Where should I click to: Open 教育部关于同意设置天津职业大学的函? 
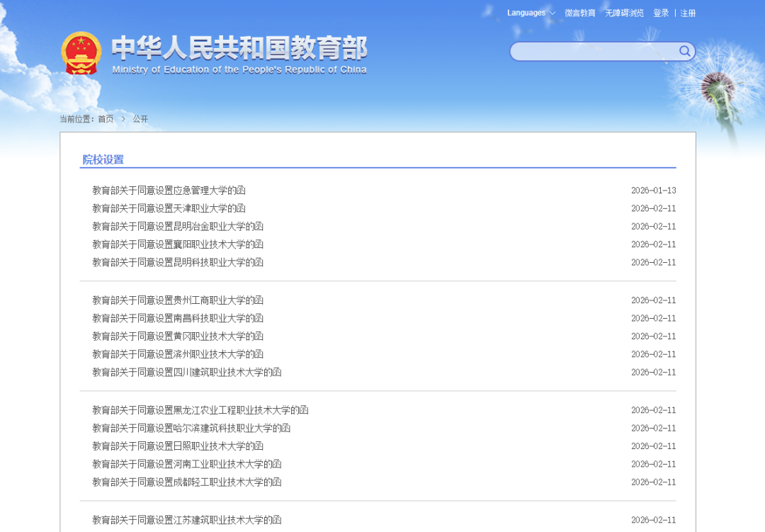click(x=169, y=208)
